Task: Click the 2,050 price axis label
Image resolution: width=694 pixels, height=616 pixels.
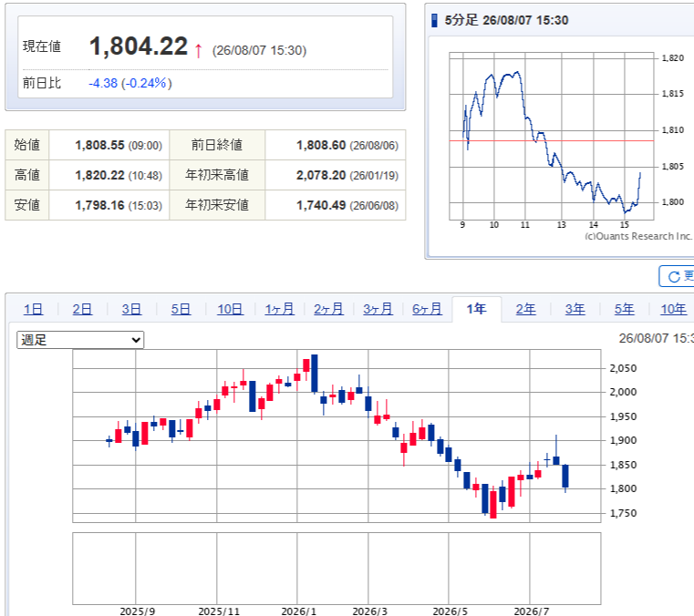Action: (623, 368)
